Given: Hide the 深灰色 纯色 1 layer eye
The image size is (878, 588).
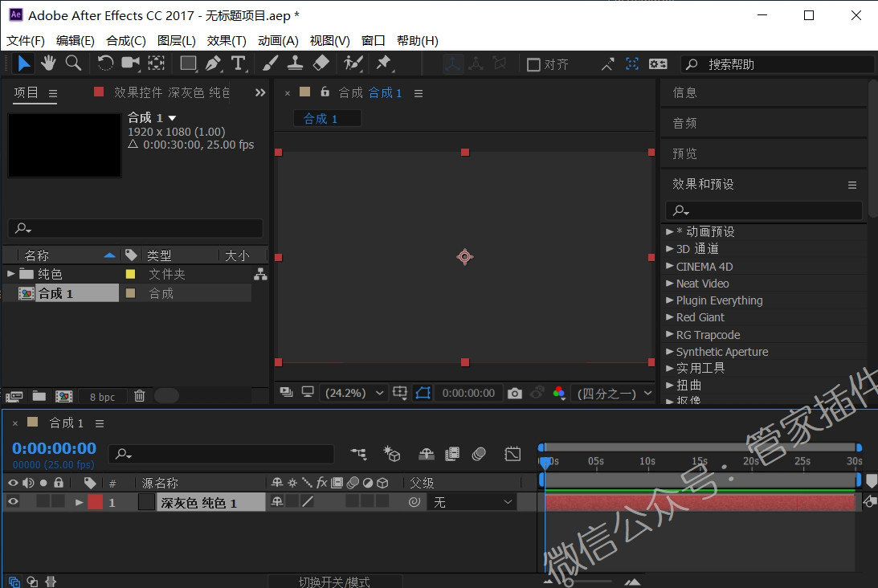Looking at the screenshot, I should [x=13, y=502].
